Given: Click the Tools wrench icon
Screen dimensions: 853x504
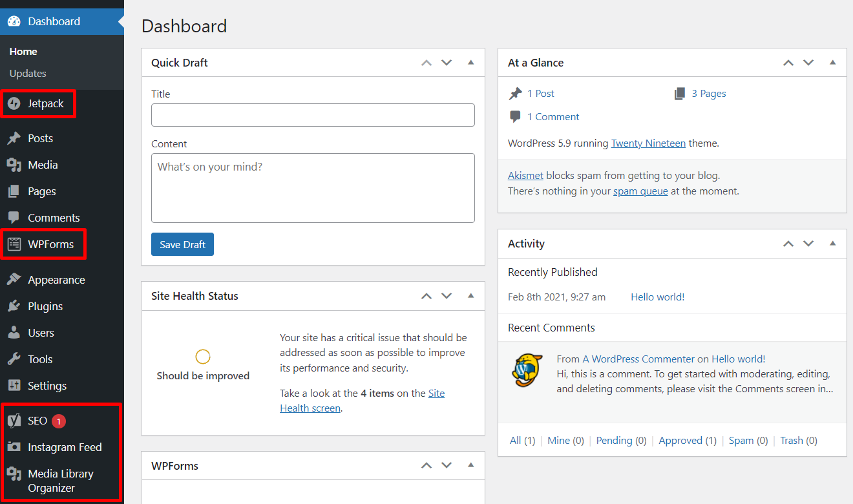Looking at the screenshot, I should click(x=14, y=359).
